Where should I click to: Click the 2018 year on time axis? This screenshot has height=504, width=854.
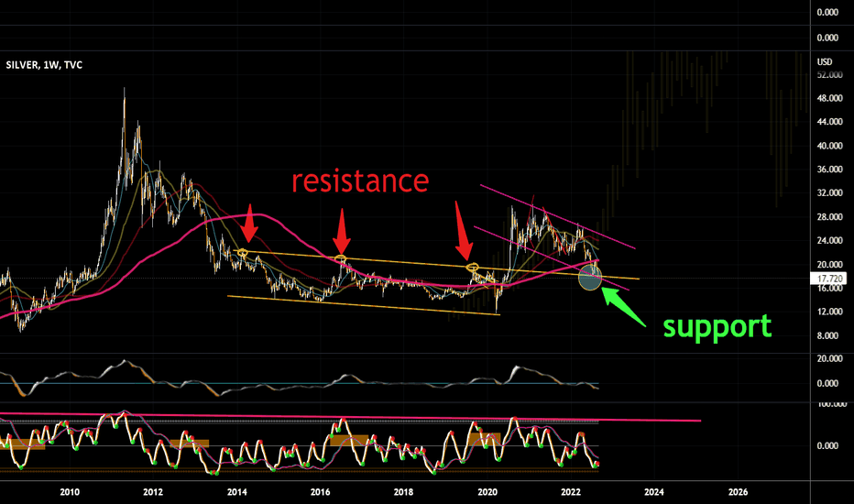point(403,492)
